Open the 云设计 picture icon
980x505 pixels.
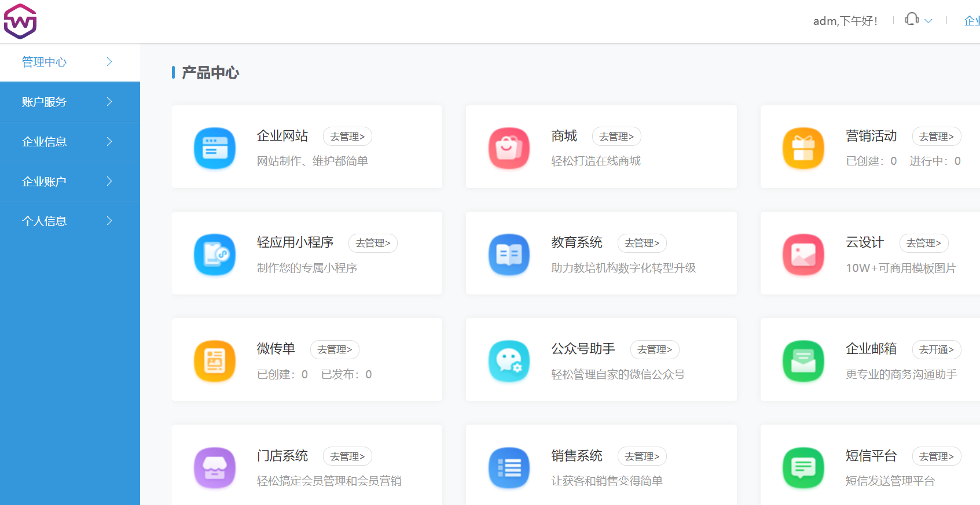(803, 255)
